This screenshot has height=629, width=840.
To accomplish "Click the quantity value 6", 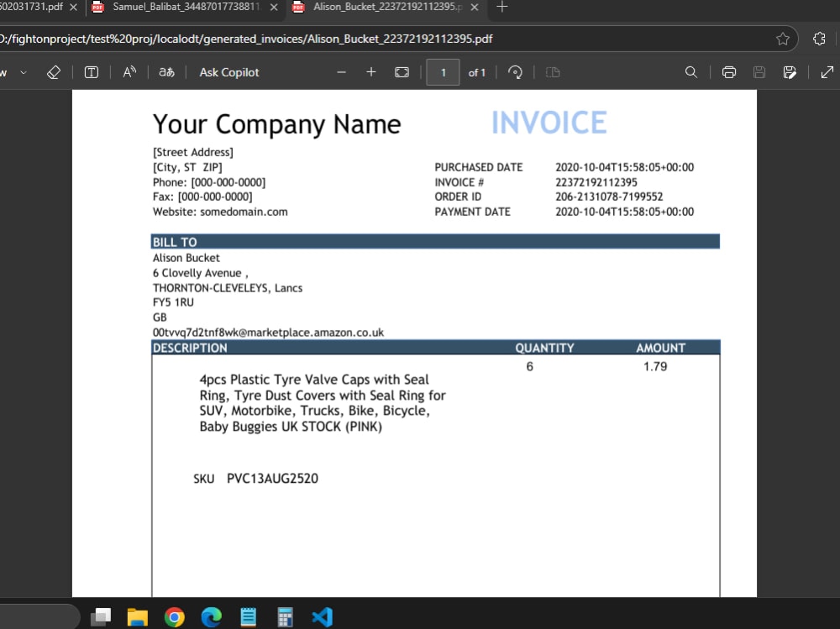I will coord(529,366).
